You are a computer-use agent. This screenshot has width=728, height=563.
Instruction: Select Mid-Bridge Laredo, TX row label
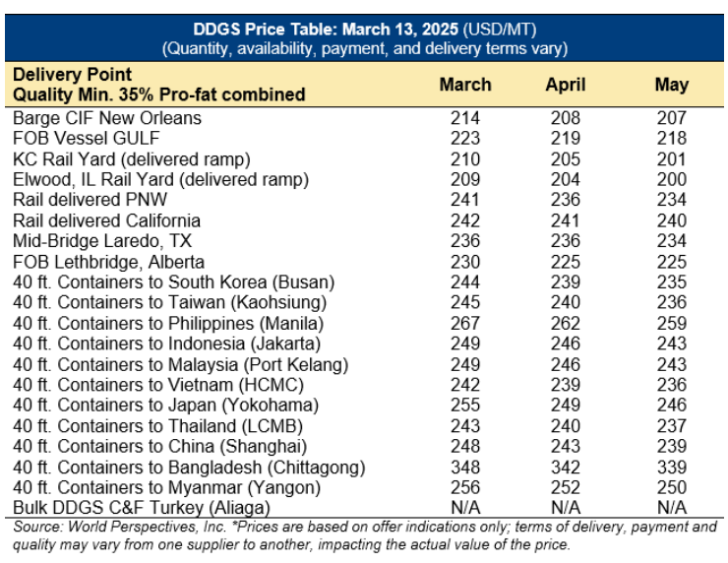(x=102, y=241)
